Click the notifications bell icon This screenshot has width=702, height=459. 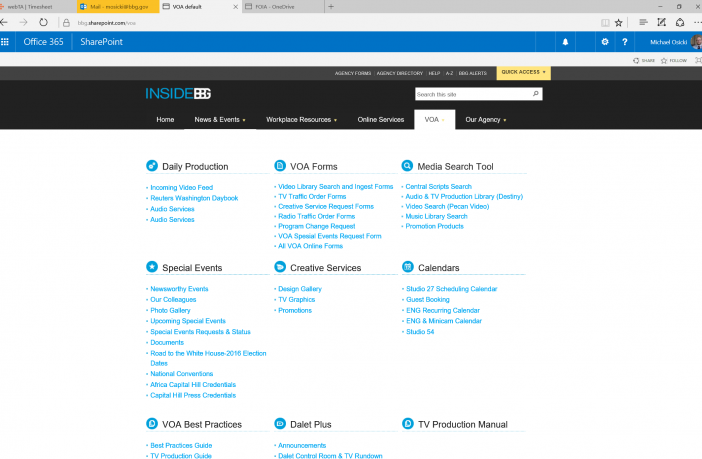565,42
